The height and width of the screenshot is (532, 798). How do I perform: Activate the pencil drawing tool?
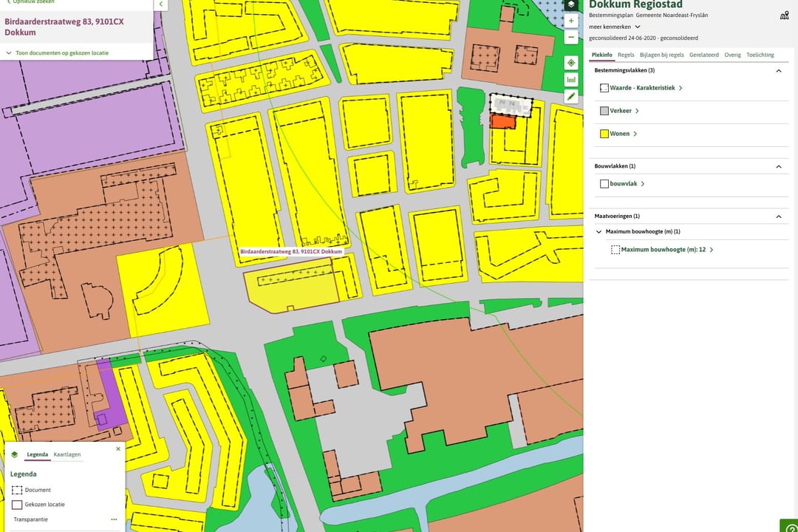pyautogui.click(x=571, y=96)
